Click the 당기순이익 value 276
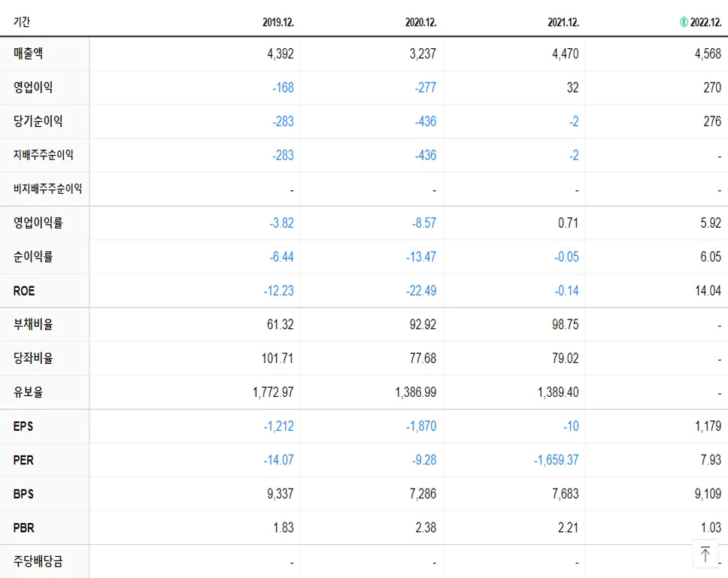Viewport: 728px width, 578px height. coord(712,122)
